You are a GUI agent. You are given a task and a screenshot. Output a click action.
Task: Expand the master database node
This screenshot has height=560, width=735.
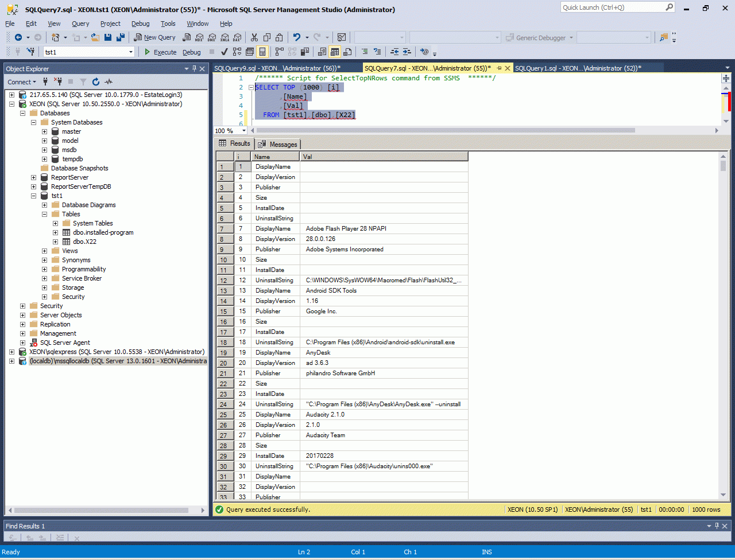tap(44, 131)
